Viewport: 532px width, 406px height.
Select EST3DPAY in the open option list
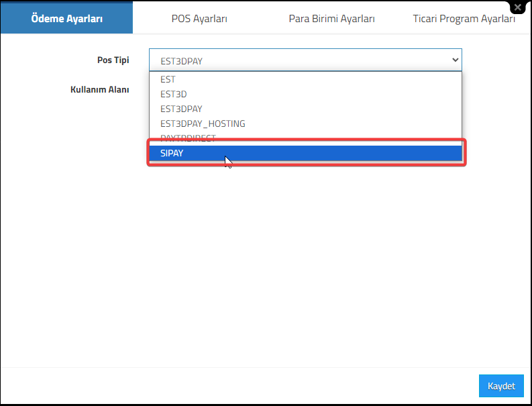click(305, 109)
